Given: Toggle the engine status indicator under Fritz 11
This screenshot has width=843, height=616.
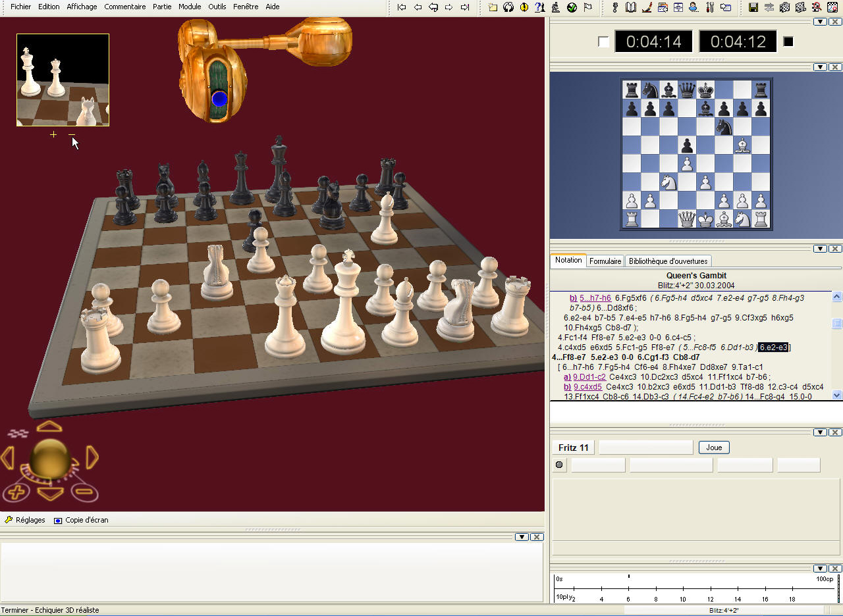Looking at the screenshot, I should [559, 465].
